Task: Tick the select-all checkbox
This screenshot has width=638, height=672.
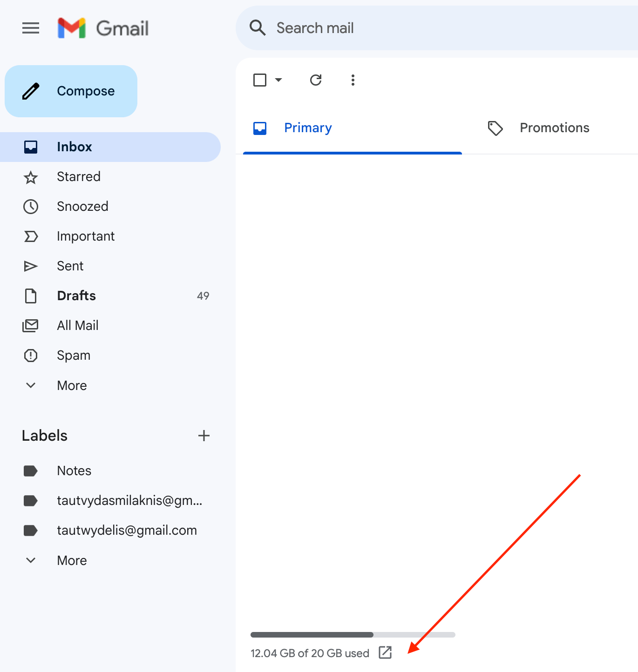Action: tap(260, 80)
